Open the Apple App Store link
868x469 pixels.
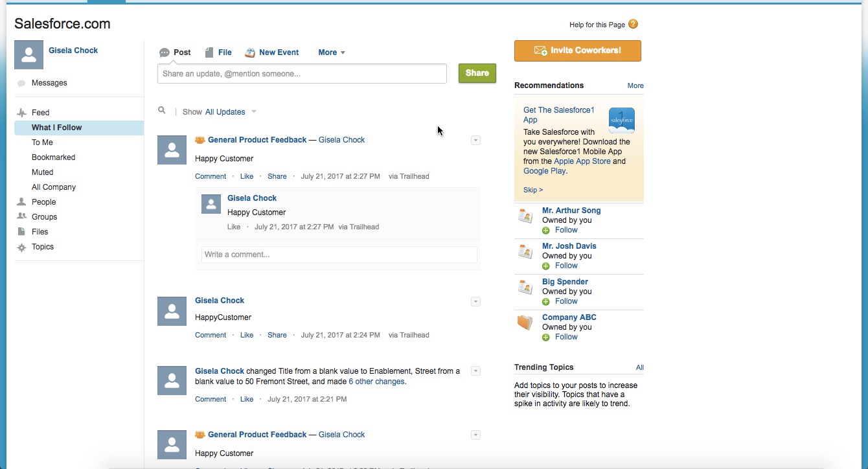(x=582, y=161)
